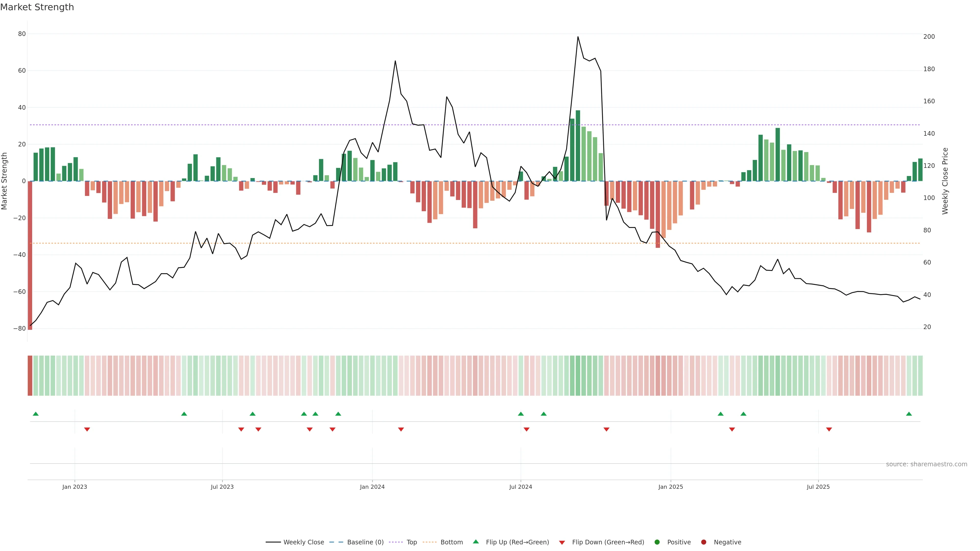Click the Market Strength chart title
This screenshot has height=551, width=980.
(37, 7)
